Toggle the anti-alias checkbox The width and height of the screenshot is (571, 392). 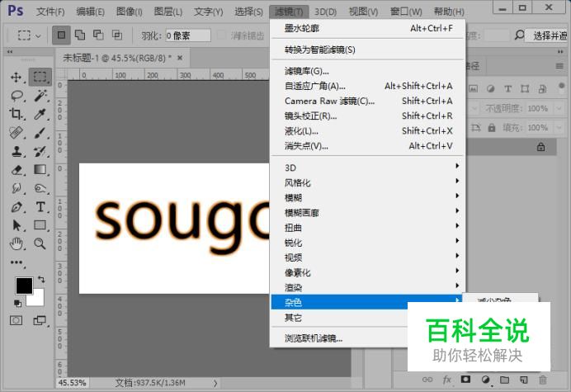pos(221,35)
